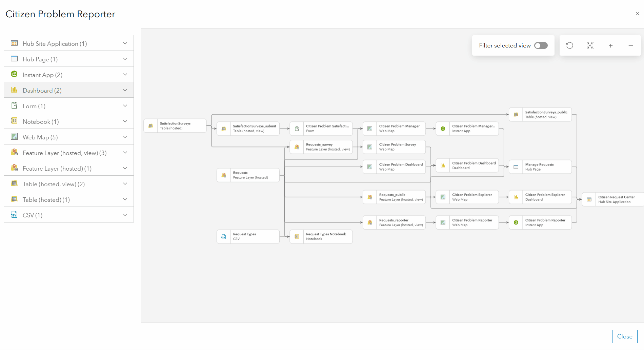Select the Notebook (1) category row

tap(69, 121)
